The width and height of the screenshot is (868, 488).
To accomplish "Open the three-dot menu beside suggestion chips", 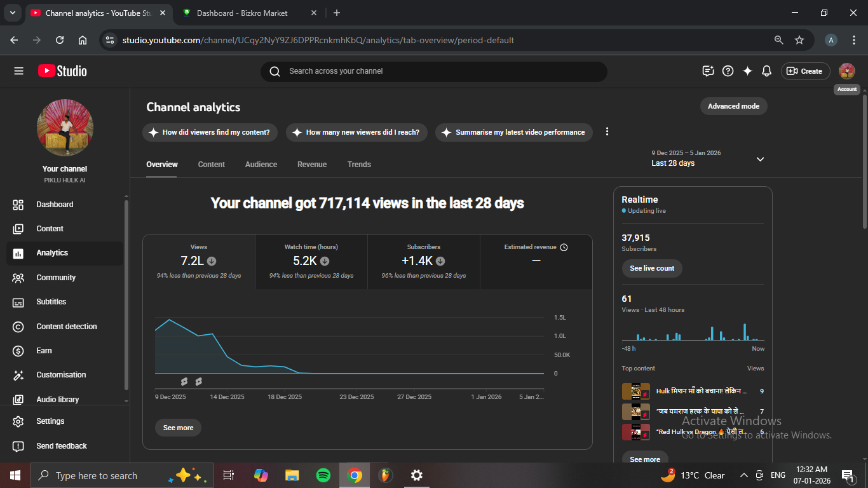I will point(607,132).
